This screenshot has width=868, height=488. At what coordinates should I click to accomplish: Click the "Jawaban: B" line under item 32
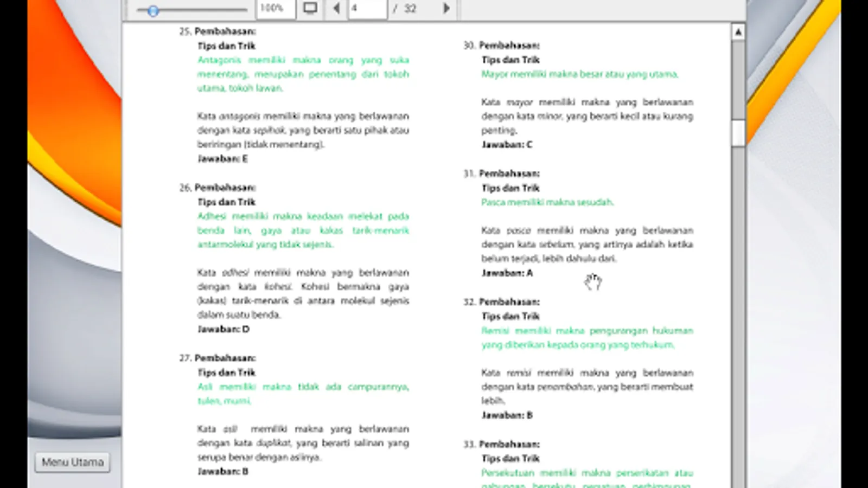coord(507,415)
